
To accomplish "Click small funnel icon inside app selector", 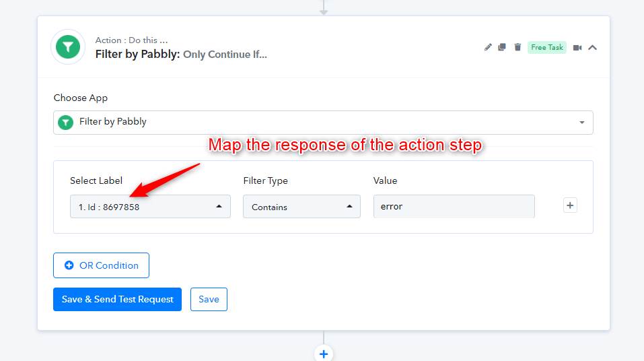I will 66,122.
